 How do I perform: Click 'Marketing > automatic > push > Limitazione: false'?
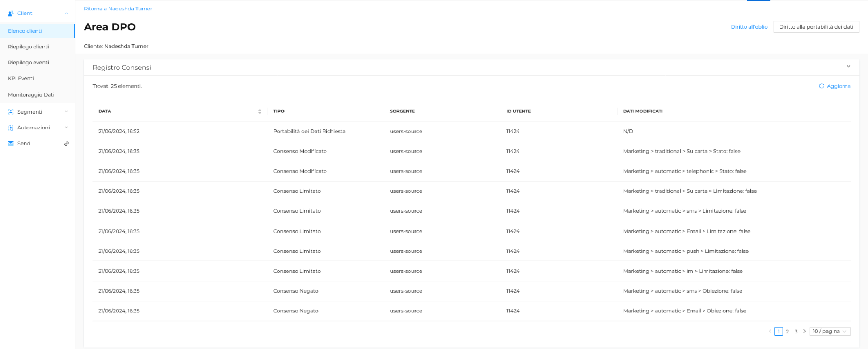coord(686,251)
